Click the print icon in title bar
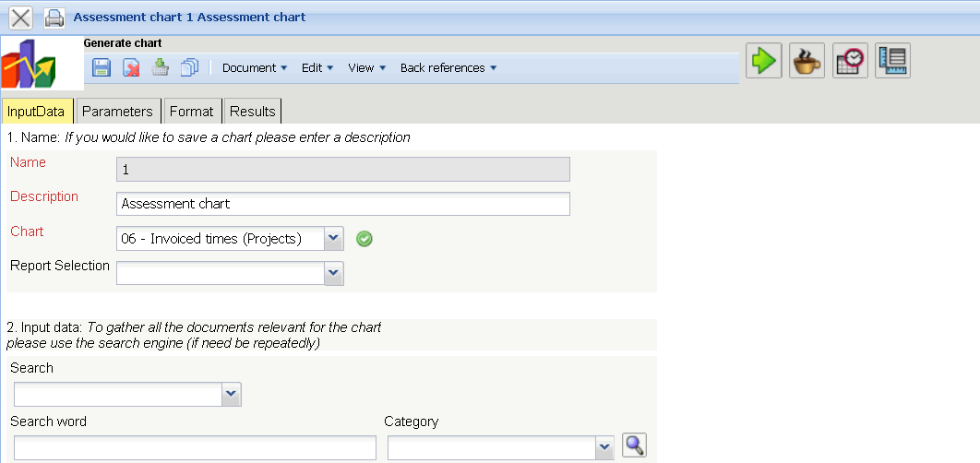 click(54, 17)
